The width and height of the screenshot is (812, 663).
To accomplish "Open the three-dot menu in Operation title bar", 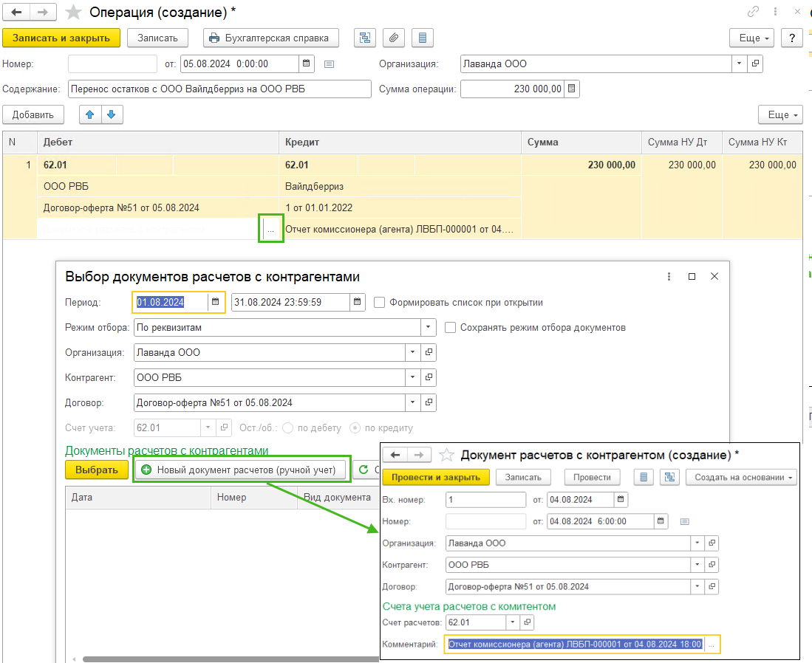I will pos(775,11).
